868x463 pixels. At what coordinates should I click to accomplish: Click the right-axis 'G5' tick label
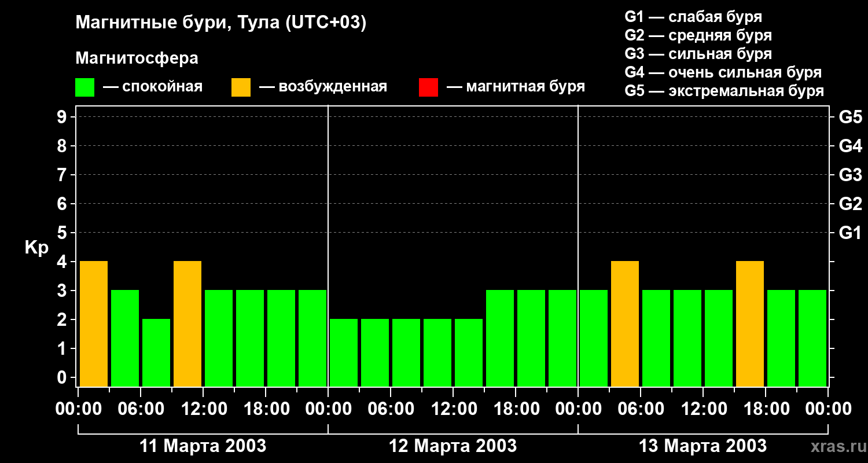(x=850, y=117)
